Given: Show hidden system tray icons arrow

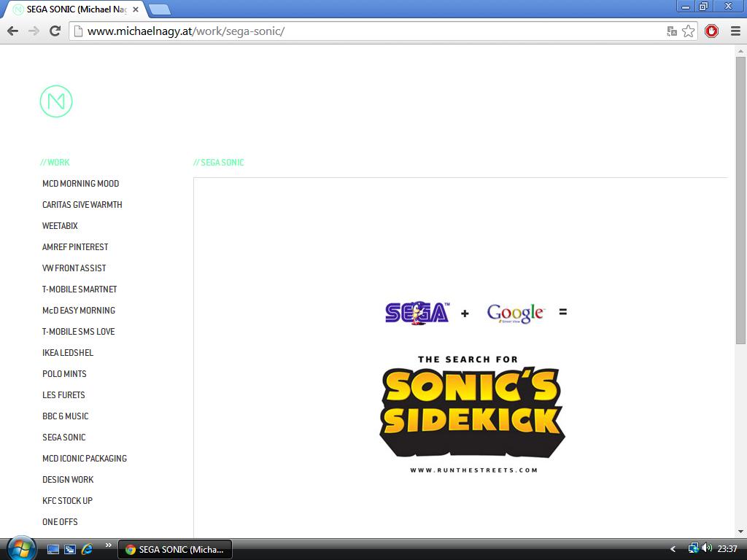Looking at the screenshot, I should coord(673,550).
